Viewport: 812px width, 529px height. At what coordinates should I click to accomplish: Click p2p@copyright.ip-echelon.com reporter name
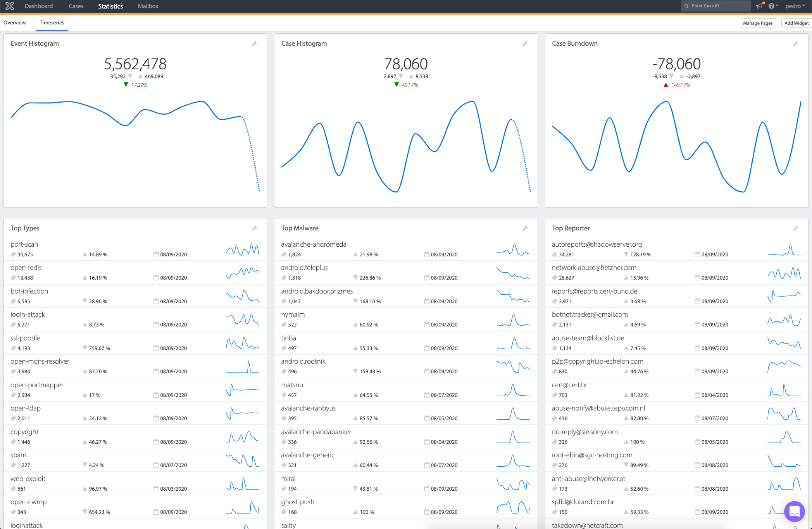click(x=597, y=361)
